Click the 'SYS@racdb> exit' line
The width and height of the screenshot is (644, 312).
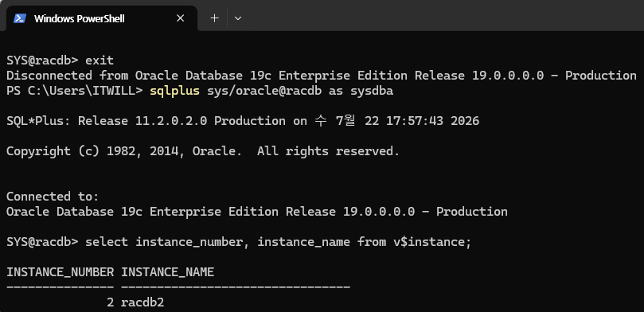coord(60,60)
